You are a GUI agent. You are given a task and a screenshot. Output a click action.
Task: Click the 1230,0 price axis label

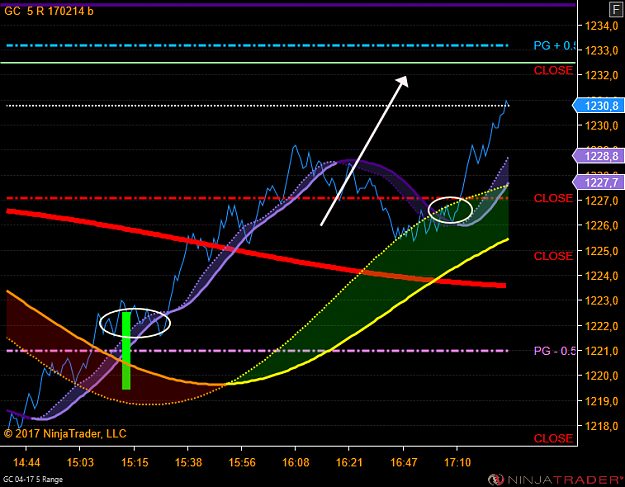click(x=601, y=126)
